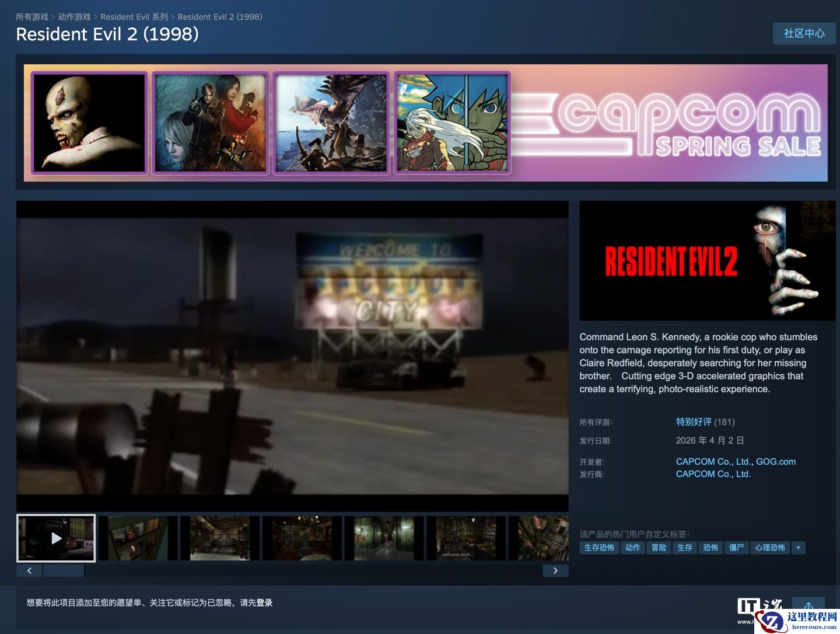This screenshot has height=634, width=840.
Task: Go to the 动作游戏 breadcrumb
Action: [74, 17]
